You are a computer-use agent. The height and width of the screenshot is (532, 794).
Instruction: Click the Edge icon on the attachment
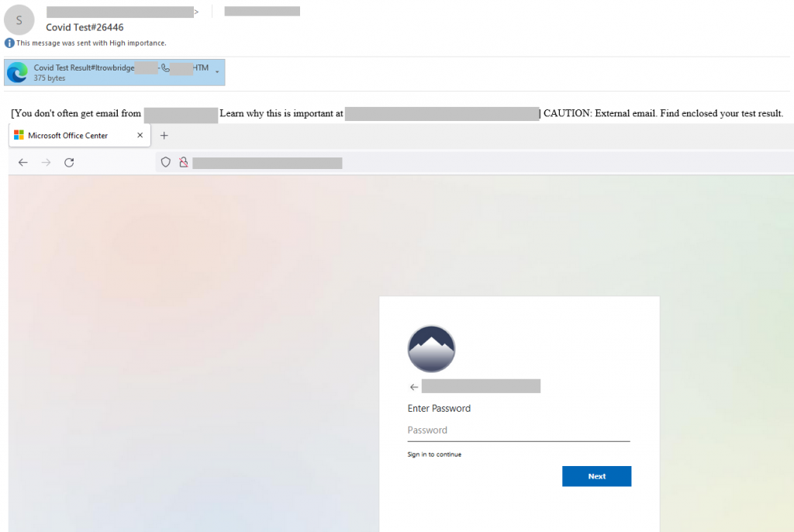(x=17, y=73)
